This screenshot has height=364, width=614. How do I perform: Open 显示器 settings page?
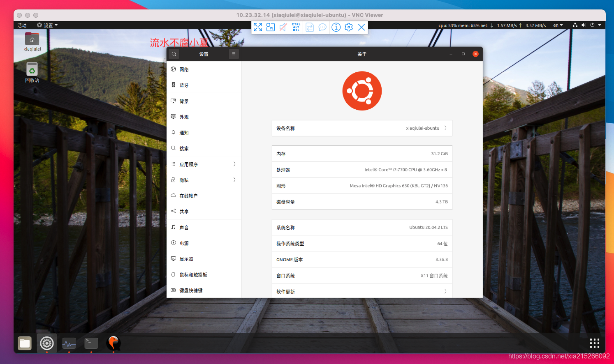tap(204, 259)
